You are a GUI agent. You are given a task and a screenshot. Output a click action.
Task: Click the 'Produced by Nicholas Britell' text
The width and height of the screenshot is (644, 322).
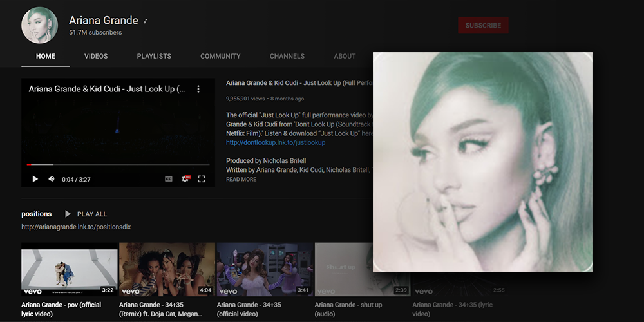266,160
